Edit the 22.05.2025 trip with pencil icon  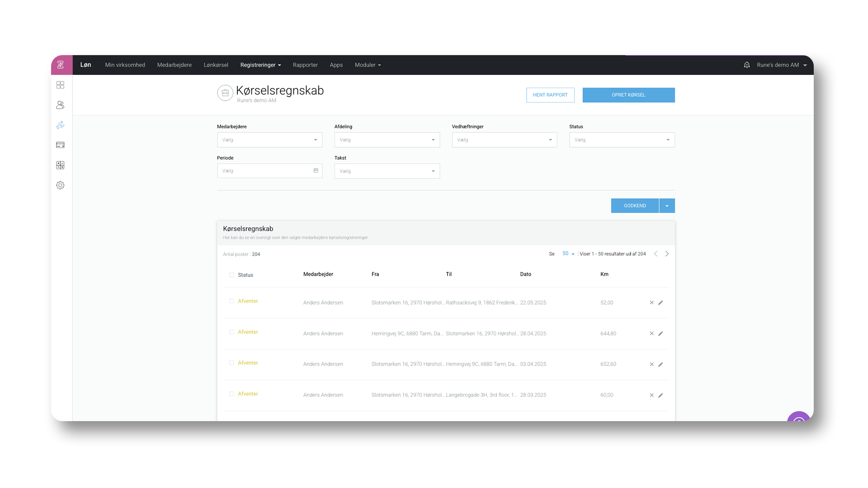coord(660,303)
